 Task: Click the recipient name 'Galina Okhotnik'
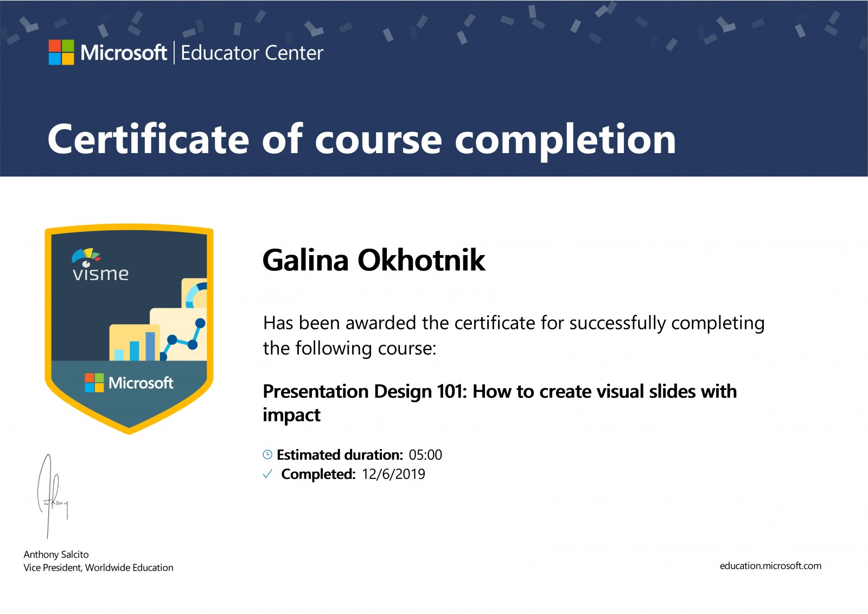coord(374,260)
